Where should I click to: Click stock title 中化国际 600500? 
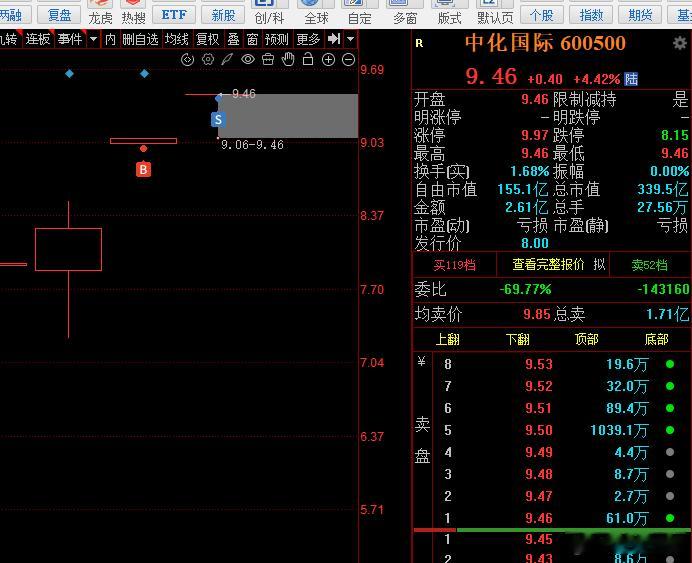pyautogui.click(x=545, y=43)
